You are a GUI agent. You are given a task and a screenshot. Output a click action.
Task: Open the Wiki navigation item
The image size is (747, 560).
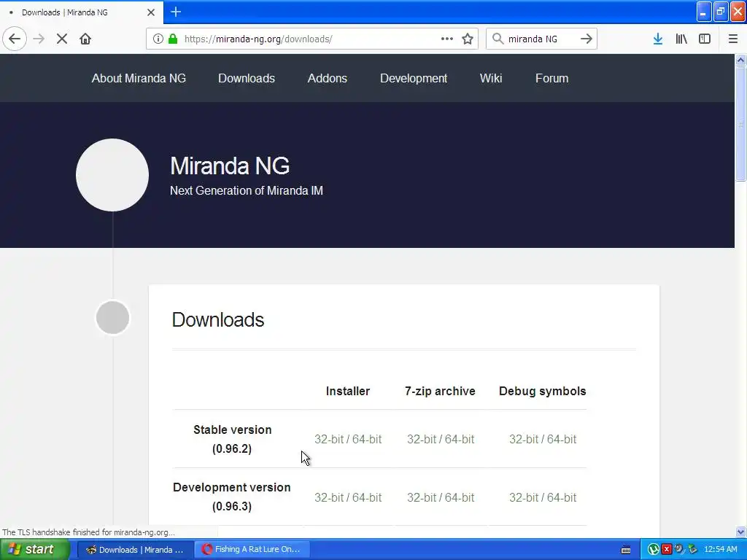click(x=491, y=78)
